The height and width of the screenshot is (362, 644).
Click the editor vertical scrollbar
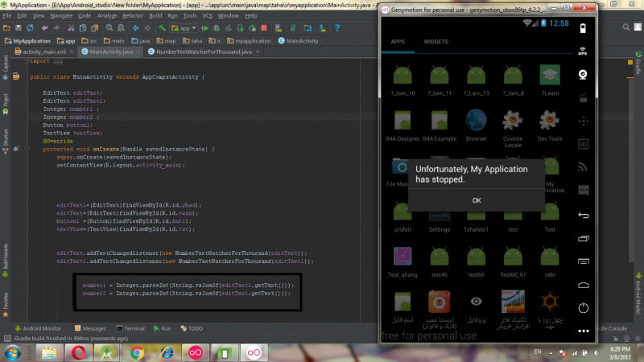coord(631,171)
